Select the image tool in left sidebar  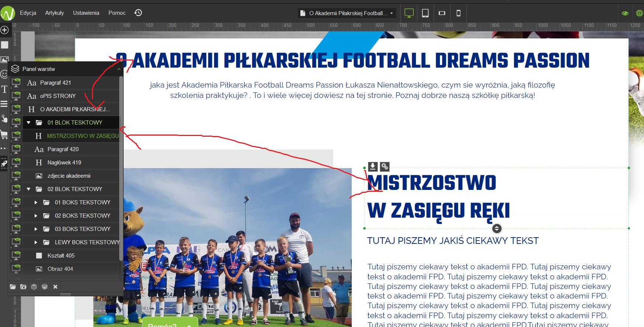point(4,59)
